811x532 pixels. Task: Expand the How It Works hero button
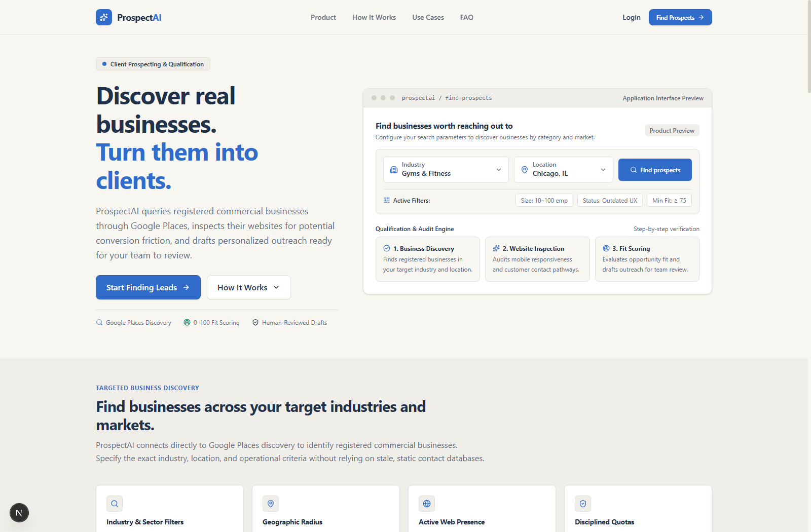[249, 287]
